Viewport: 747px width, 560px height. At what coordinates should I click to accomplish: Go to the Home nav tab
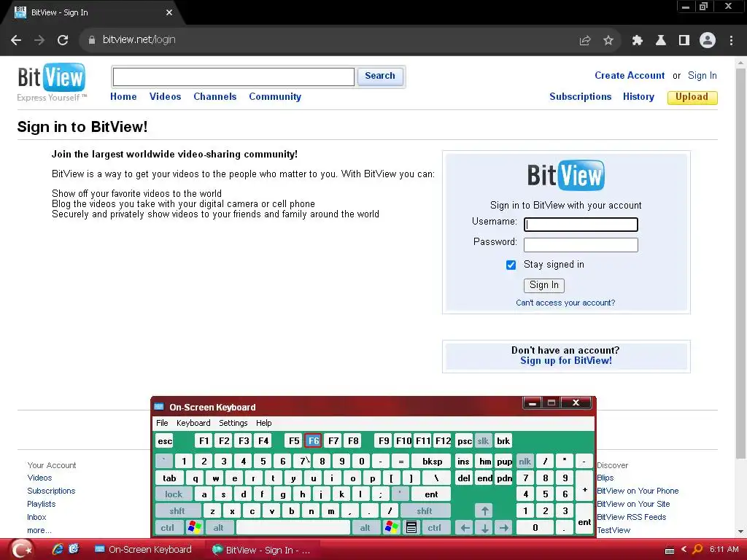pyautogui.click(x=123, y=97)
